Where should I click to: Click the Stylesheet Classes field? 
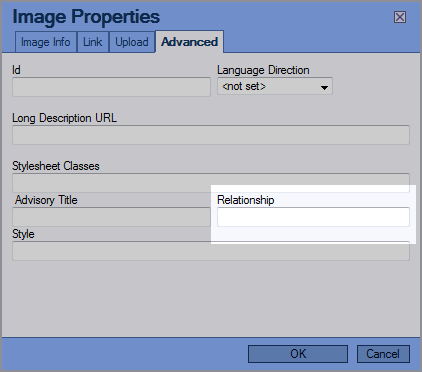211,183
